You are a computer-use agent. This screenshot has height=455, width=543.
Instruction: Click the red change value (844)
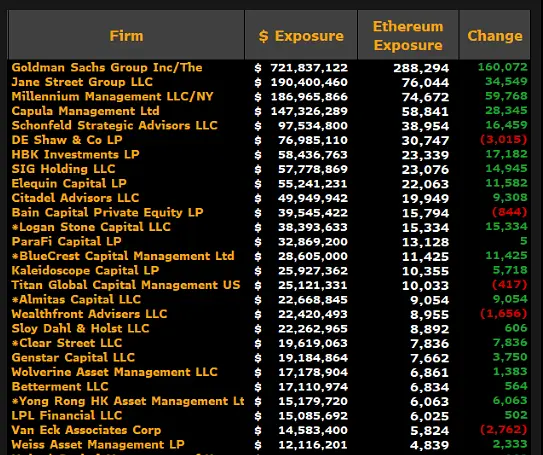(510, 212)
